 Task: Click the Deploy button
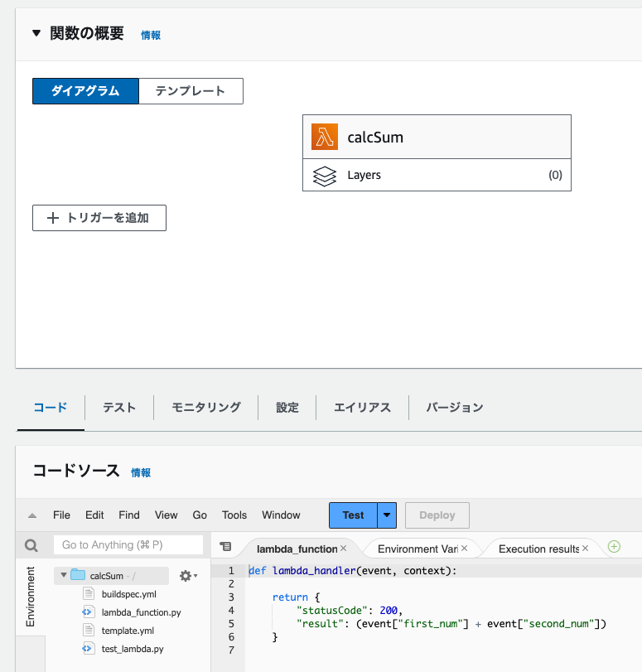[437, 515]
